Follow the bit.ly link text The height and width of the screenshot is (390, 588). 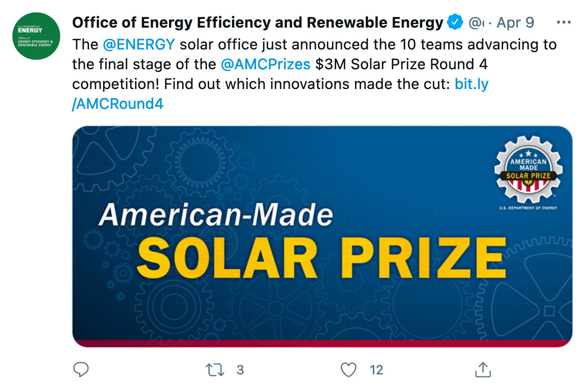tap(472, 84)
